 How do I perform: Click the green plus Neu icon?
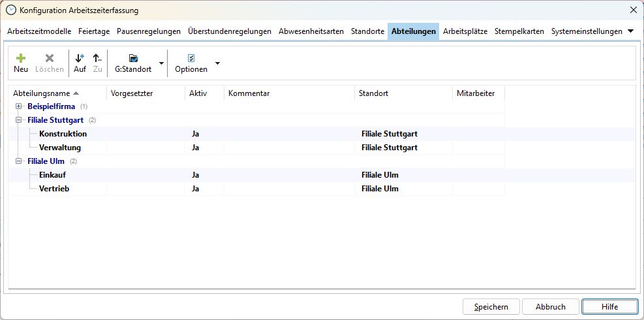pos(21,58)
